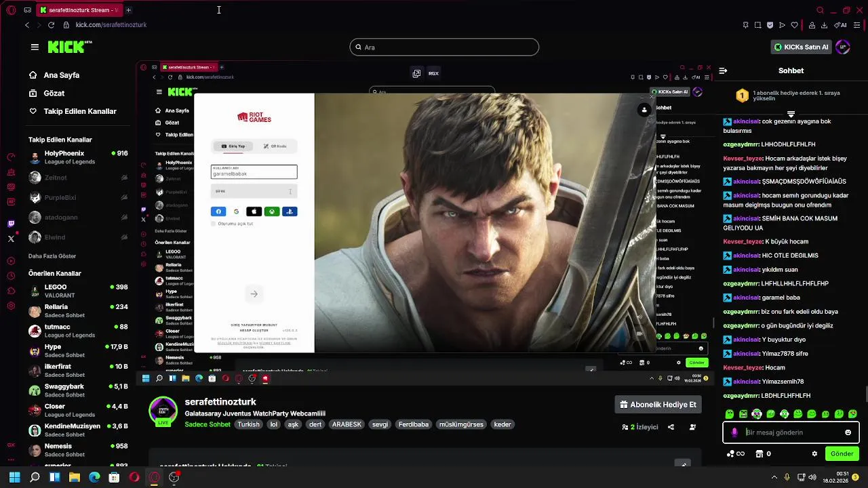Viewport: 868px width, 488px height.
Task: Open Opera sidebar settings gear
Action: (x=11, y=306)
